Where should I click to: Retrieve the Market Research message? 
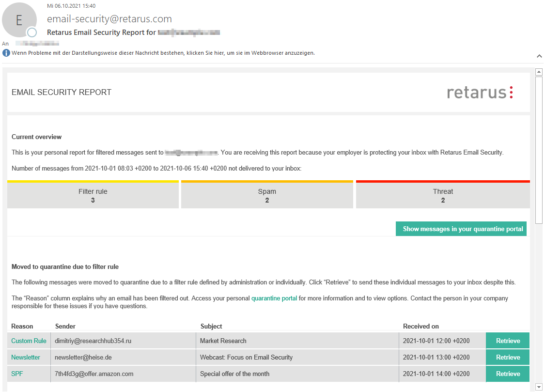[508, 341]
